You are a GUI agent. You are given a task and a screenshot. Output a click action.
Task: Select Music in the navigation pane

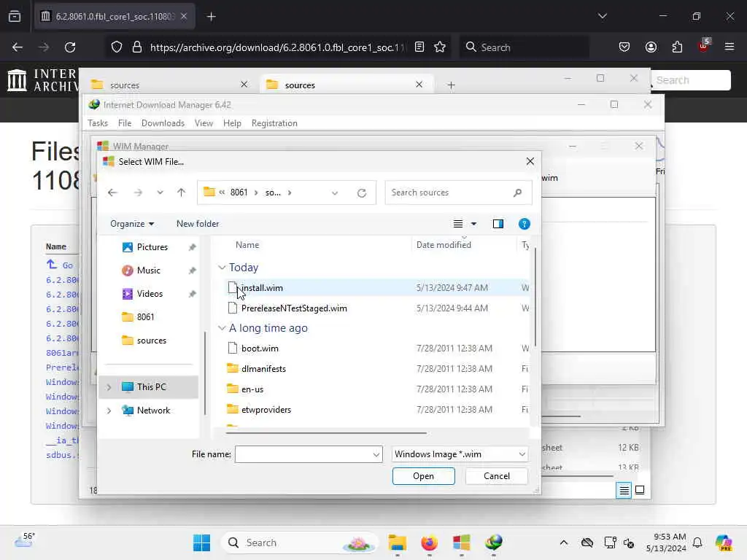148,271
